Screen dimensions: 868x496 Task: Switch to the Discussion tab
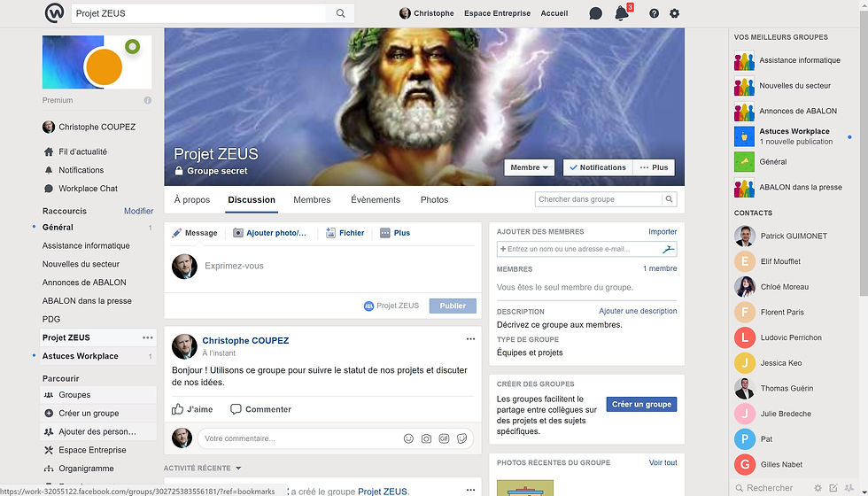tap(252, 200)
